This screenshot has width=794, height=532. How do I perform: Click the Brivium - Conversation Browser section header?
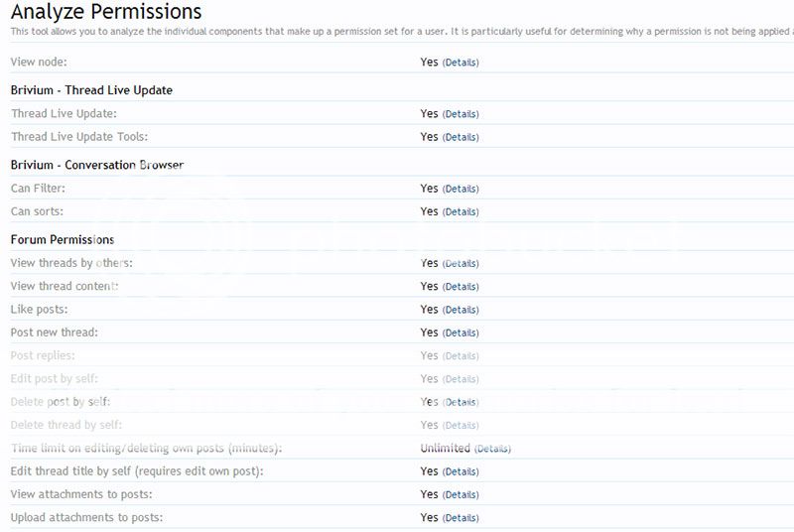pos(97,165)
